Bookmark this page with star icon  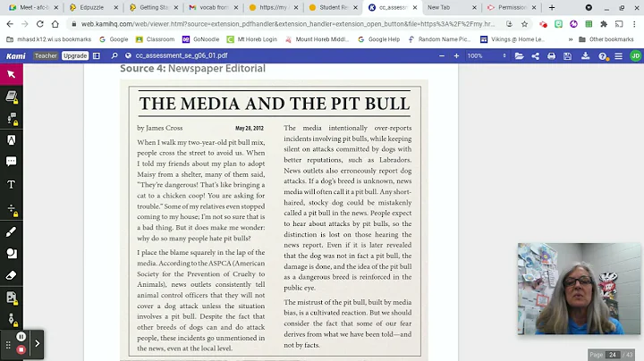524,24
